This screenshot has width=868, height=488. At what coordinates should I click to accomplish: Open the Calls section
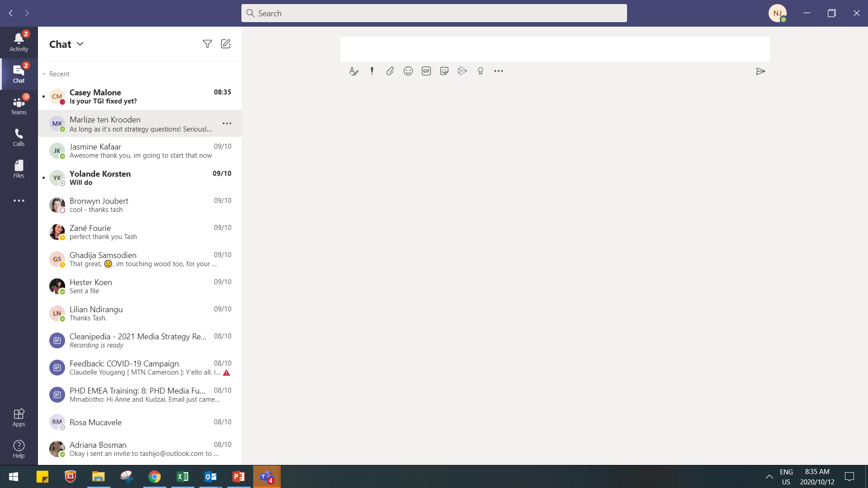pos(19,137)
